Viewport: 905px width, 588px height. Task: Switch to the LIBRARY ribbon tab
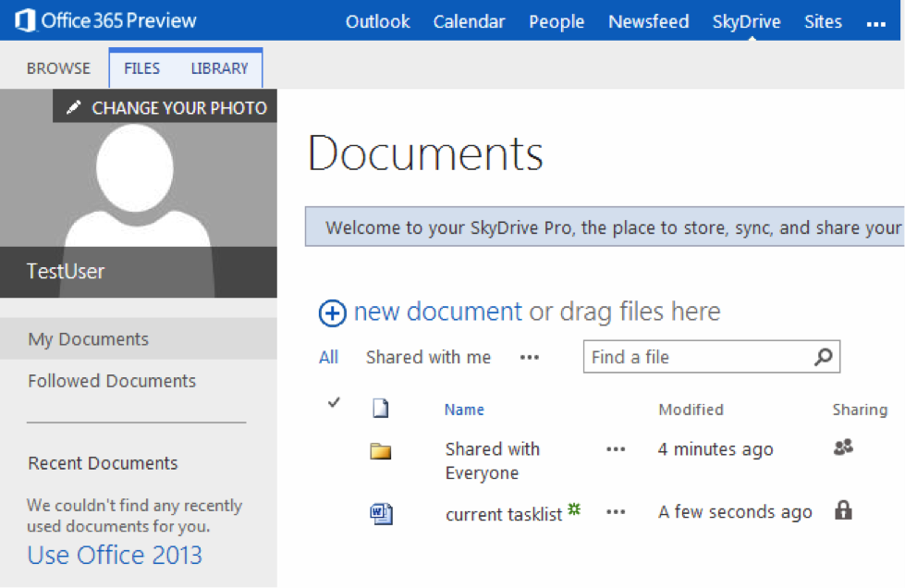[x=219, y=68]
